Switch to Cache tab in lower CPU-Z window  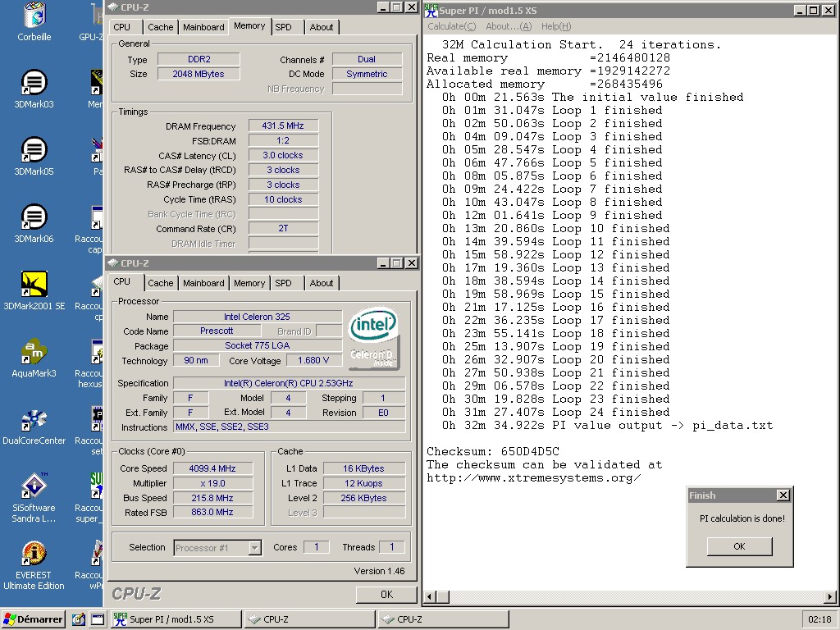[160, 283]
